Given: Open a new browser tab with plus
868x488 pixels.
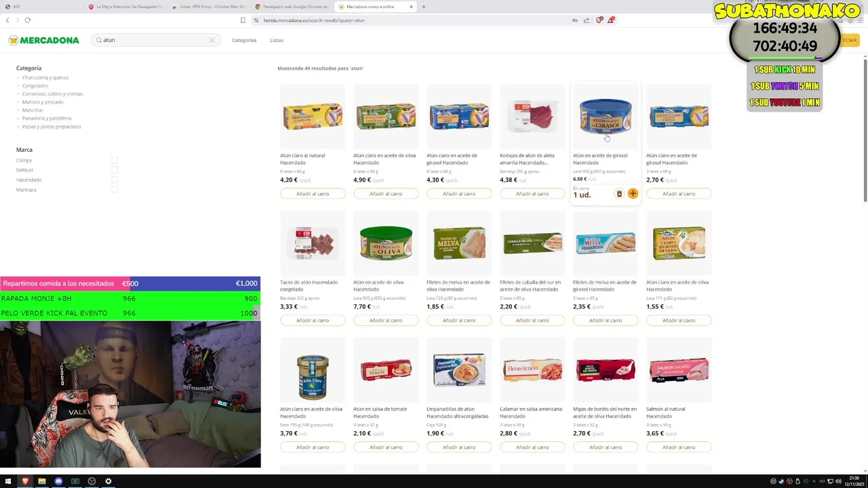Looking at the screenshot, I should 424,7.
